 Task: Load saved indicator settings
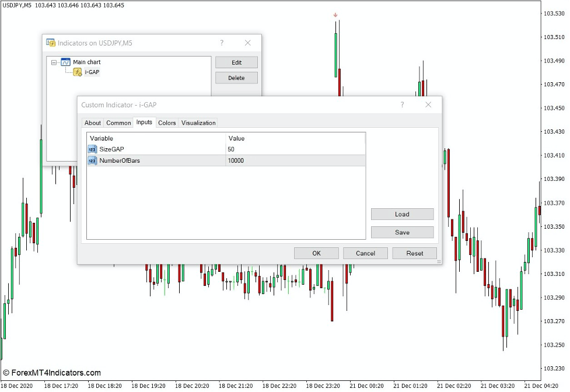(x=402, y=214)
